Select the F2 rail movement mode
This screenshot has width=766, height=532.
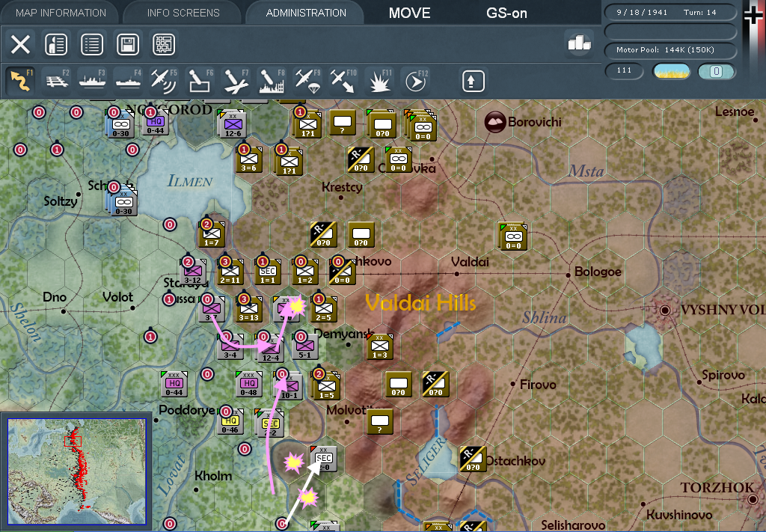click(57, 81)
